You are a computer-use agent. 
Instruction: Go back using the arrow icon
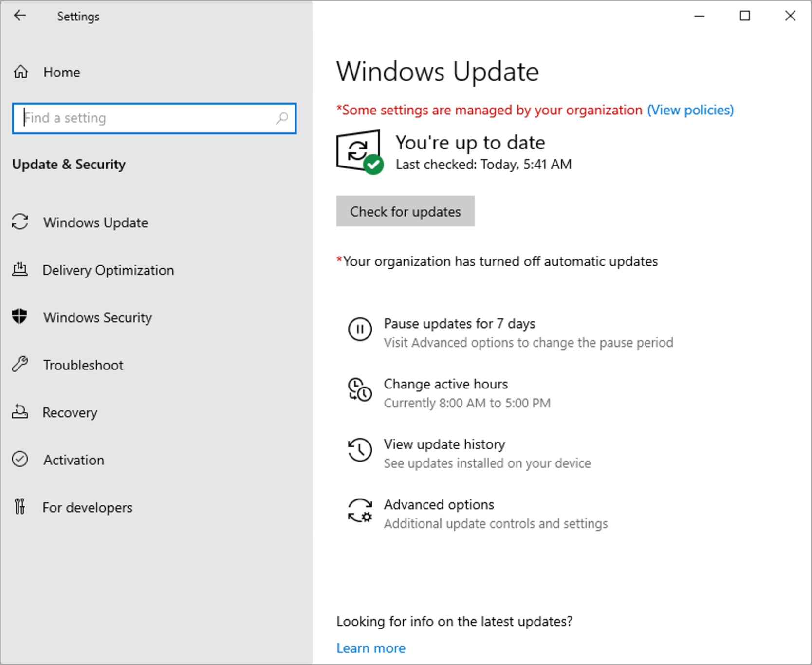[20, 16]
